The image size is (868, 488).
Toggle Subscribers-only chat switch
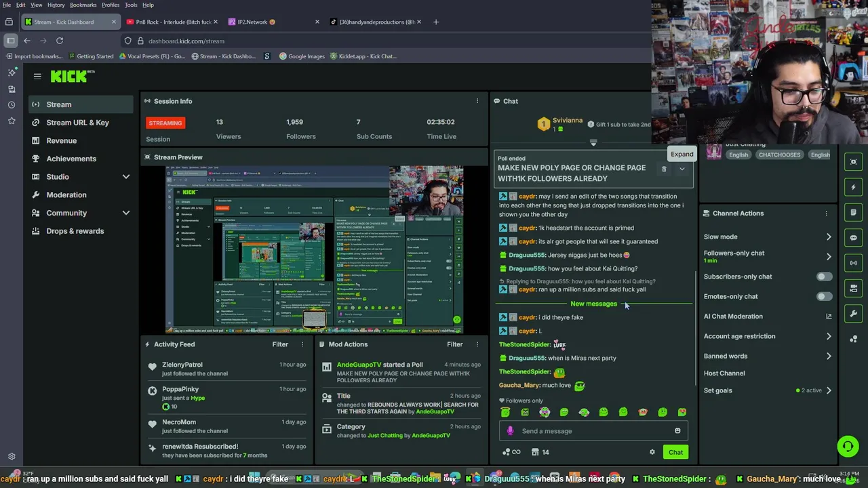coord(824,277)
